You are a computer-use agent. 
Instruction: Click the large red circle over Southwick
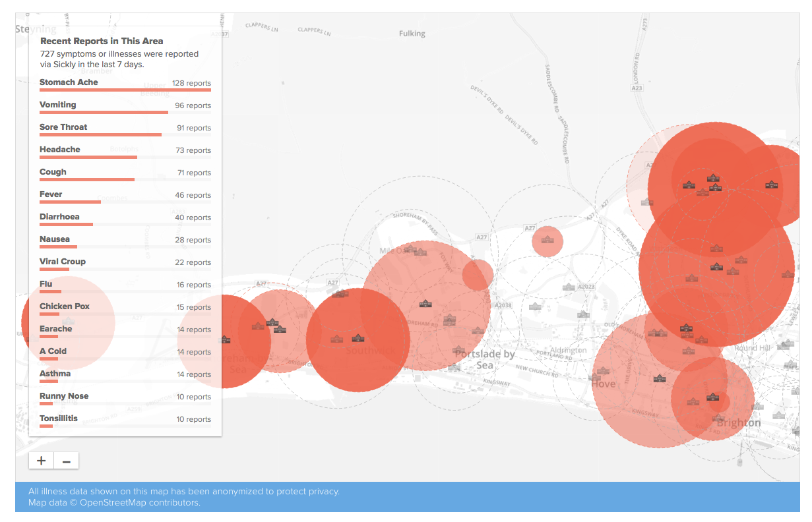(358, 340)
